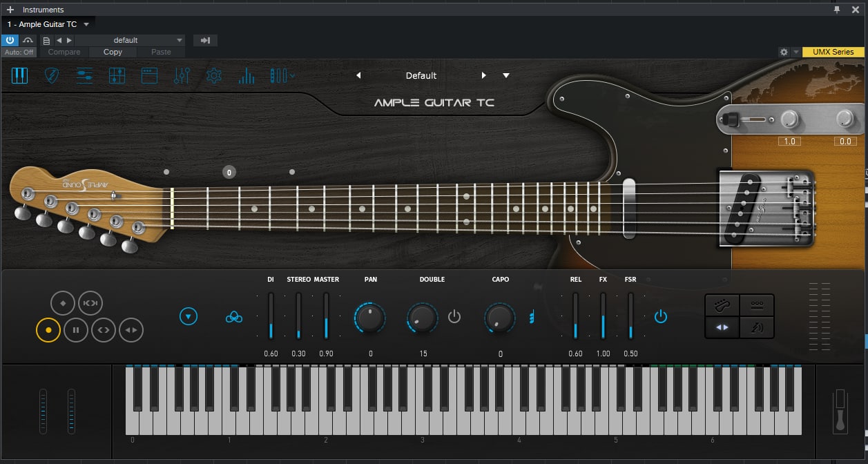Select the blue left-right arrows mode button

tap(722, 327)
